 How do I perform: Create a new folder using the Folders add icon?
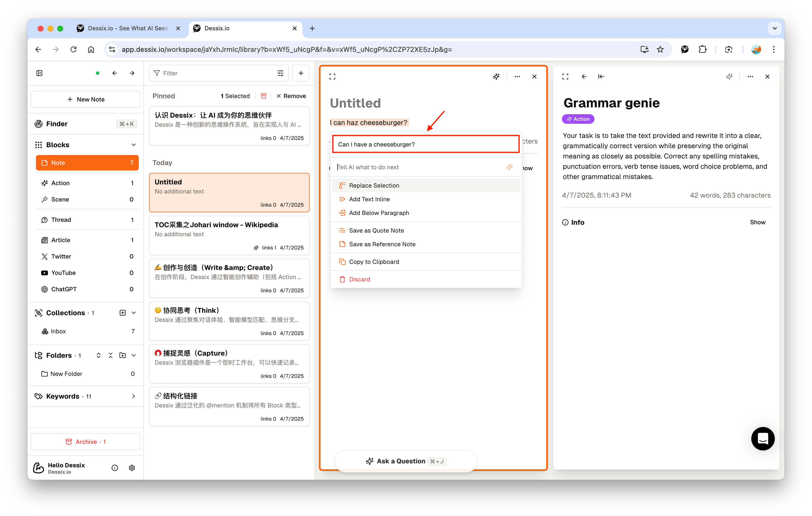point(122,355)
